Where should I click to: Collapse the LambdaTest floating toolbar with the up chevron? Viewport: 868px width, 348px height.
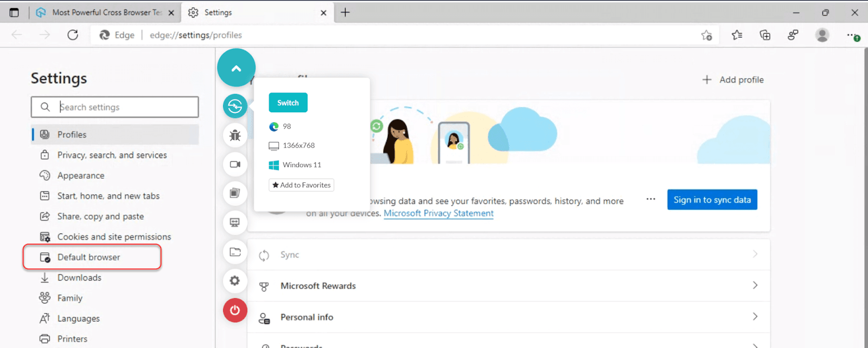click(x=236, y=68)
